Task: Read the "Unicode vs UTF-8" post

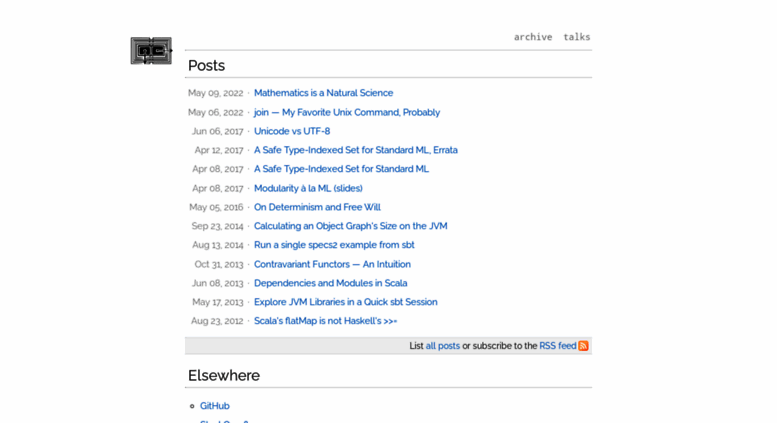Action: coord(292,131)
